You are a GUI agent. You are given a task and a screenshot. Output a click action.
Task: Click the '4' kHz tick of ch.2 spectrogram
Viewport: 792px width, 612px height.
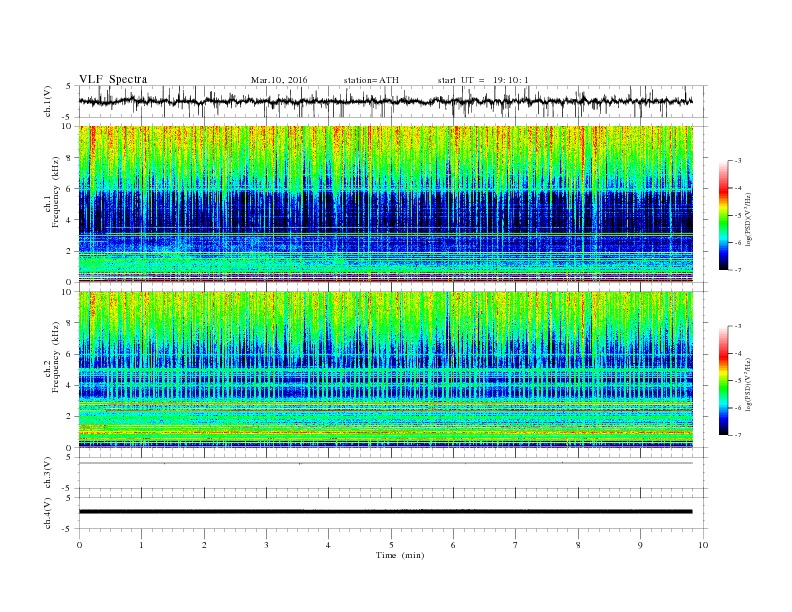click(70, 385)
